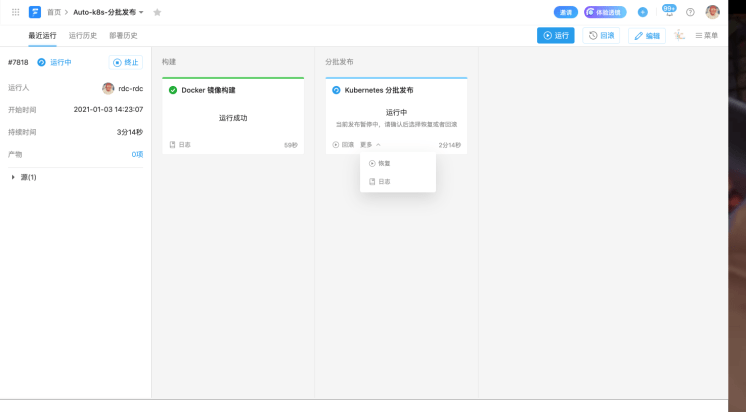Switch to the 部署历史 tab
Viewport: 746px width, 412px height.
pyautogui.click(x=123, y=35)
